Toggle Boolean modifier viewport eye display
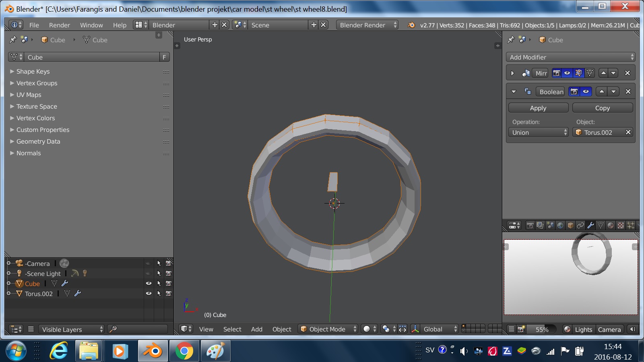The height and width of the screenshot is (362, 644). [x=586, y=92]
